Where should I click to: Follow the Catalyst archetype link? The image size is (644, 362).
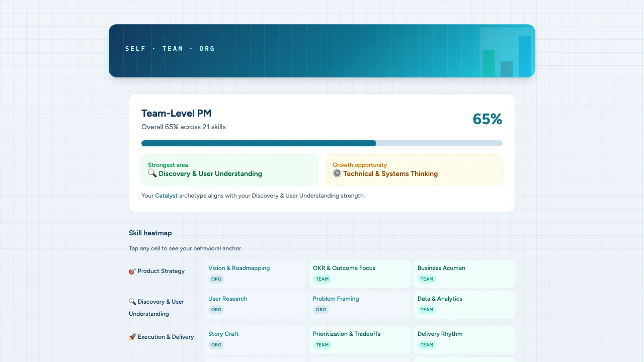click(x=166, y=196)
